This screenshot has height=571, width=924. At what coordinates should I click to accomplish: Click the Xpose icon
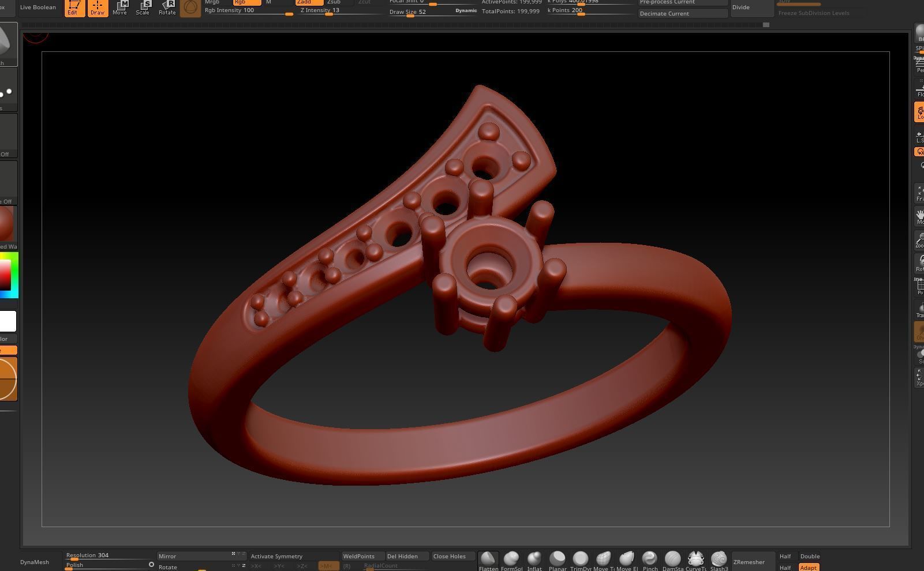point(919,378)
